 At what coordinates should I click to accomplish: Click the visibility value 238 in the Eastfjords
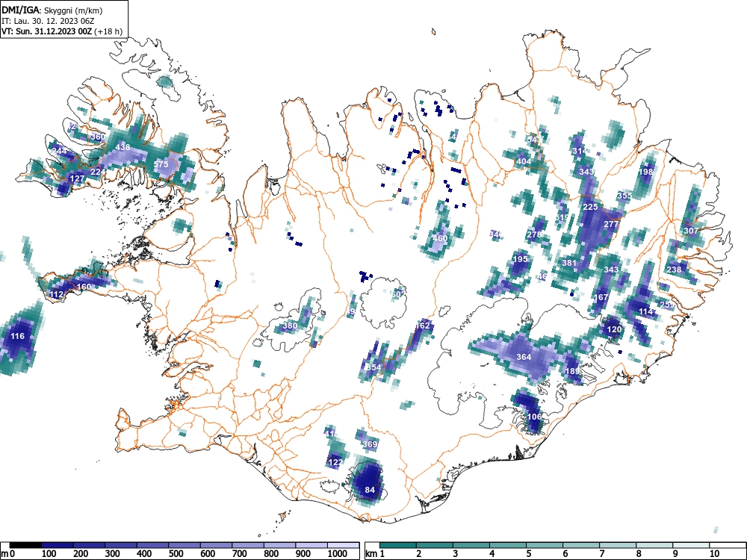pos(674,270)
